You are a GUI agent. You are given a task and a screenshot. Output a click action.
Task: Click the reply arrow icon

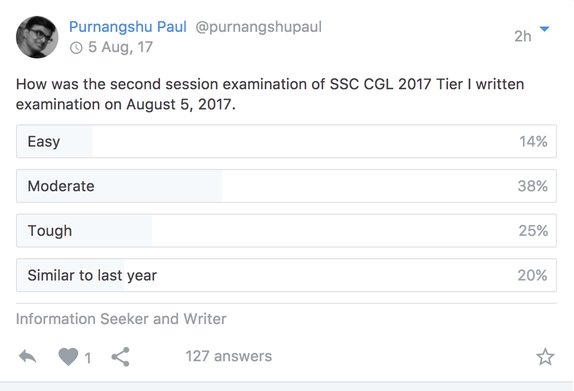28,356
